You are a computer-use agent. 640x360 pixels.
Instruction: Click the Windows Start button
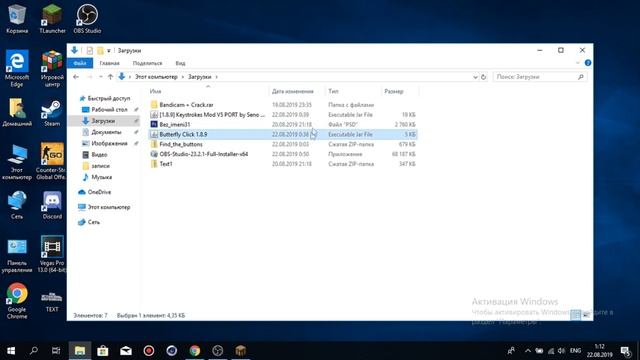11,351
